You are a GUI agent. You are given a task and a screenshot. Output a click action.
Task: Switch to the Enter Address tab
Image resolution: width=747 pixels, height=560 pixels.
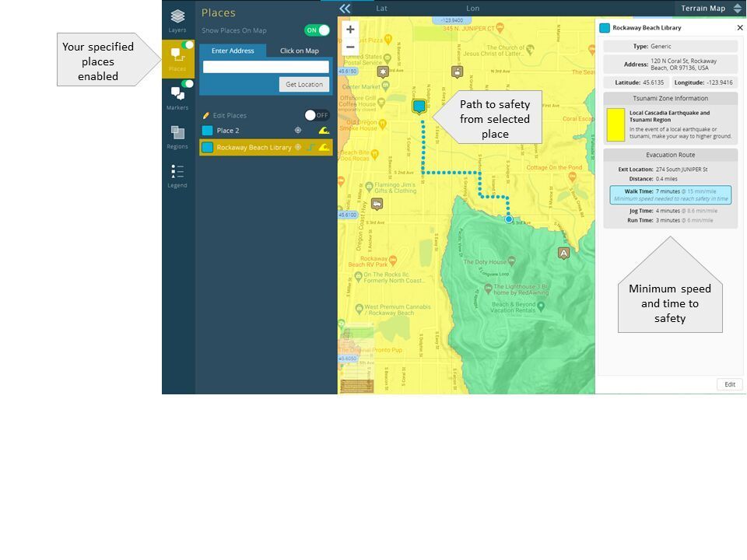(233, 51)
